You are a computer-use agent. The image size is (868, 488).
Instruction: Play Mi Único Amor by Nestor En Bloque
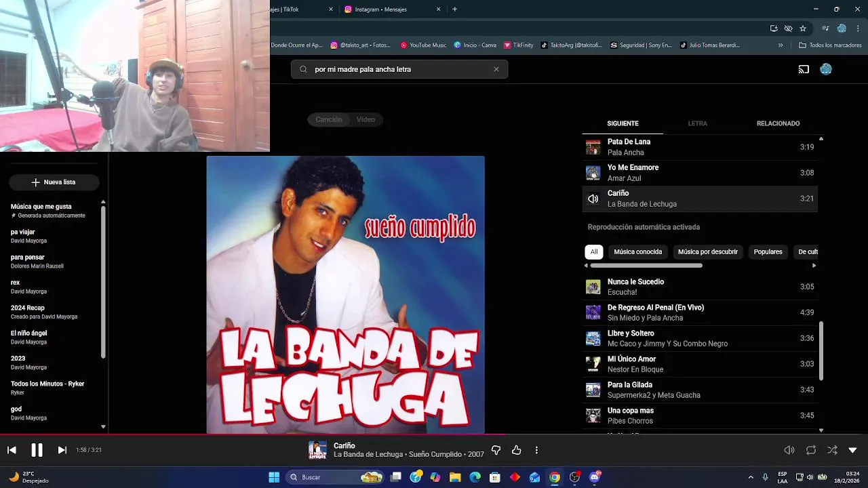click(700, 364)
